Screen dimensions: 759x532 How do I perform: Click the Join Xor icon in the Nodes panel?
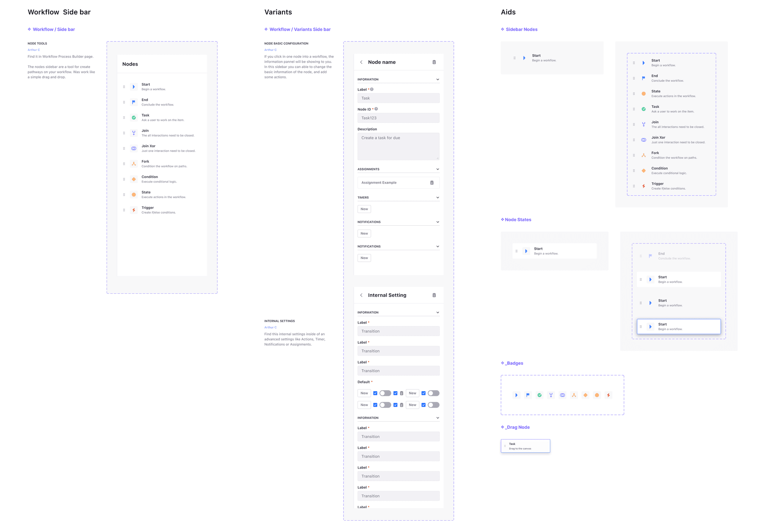pos(134,148)
